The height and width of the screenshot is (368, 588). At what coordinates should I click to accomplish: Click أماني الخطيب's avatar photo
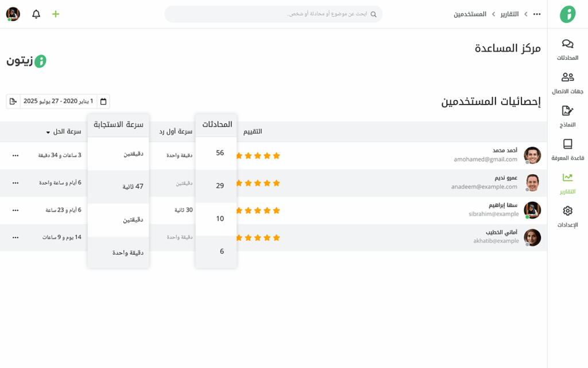532,237
